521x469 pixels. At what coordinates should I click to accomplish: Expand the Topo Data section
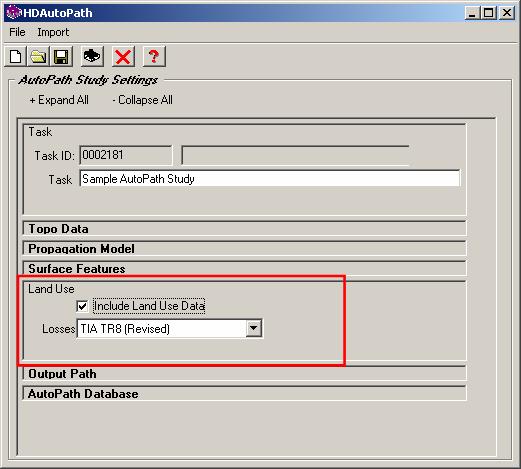[244, 229]
